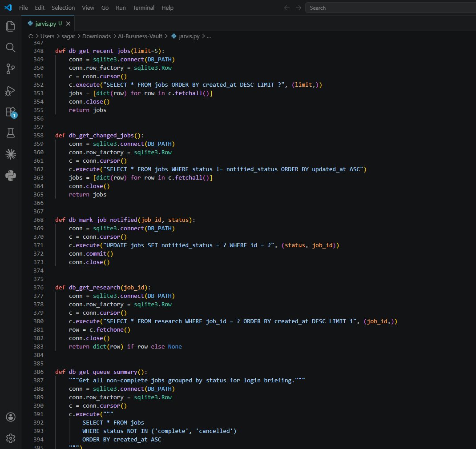
Task: Open the Terminal menu
Action: click(144, 8)
